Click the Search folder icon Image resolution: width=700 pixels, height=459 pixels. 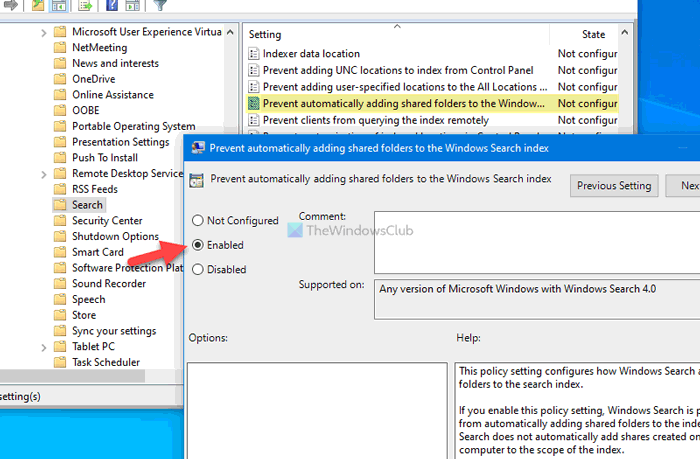[60, 204]
